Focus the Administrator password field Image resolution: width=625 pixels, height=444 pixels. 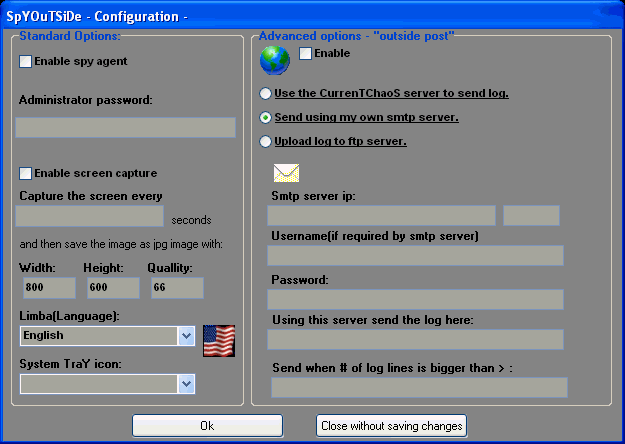pos(125,128)
